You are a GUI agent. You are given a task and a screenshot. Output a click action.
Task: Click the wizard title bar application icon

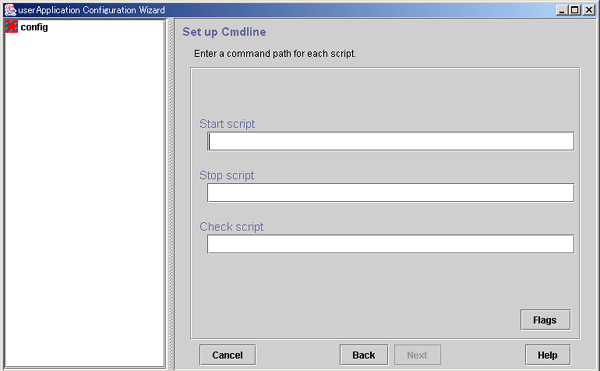[x=10, y=10]
